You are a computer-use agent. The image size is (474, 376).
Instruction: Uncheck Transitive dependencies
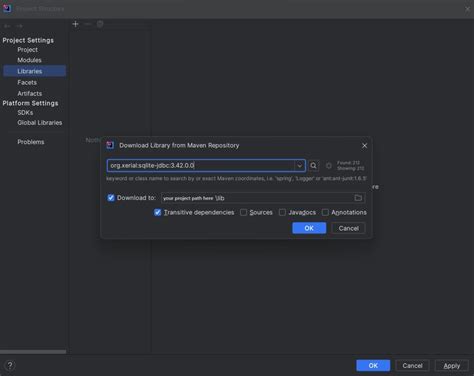coord(158,212)
